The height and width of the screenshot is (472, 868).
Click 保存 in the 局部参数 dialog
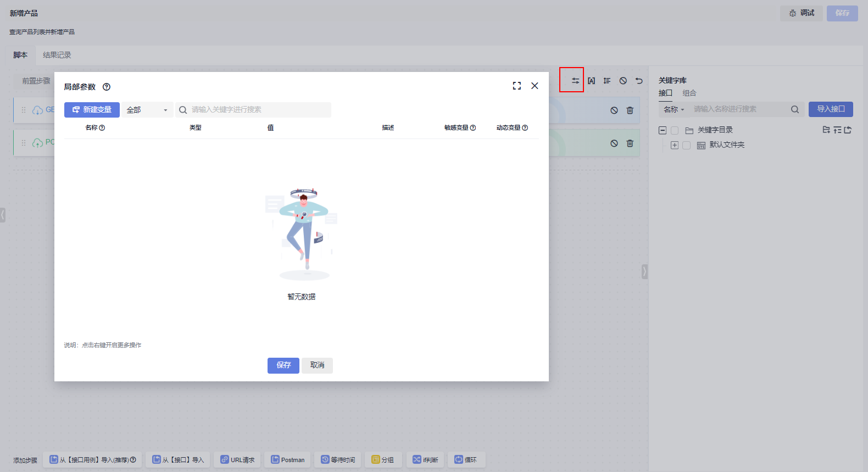[x=283, y=365]
